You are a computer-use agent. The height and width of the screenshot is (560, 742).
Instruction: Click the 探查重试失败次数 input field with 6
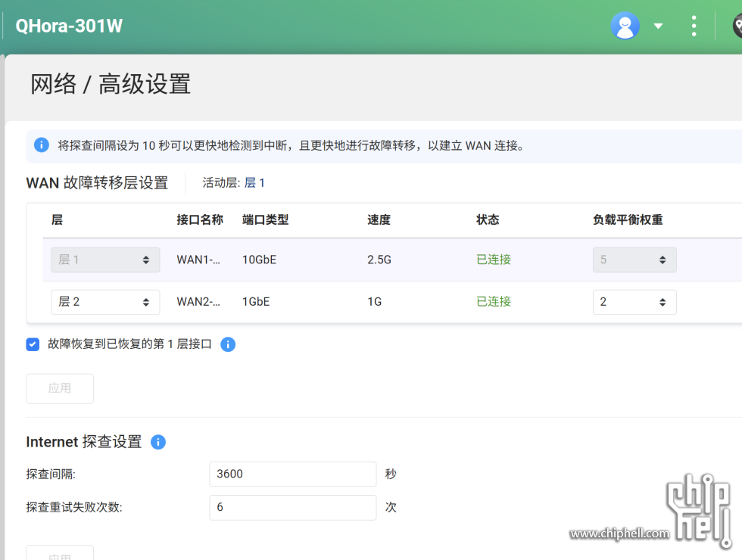[x=293, y=508]
